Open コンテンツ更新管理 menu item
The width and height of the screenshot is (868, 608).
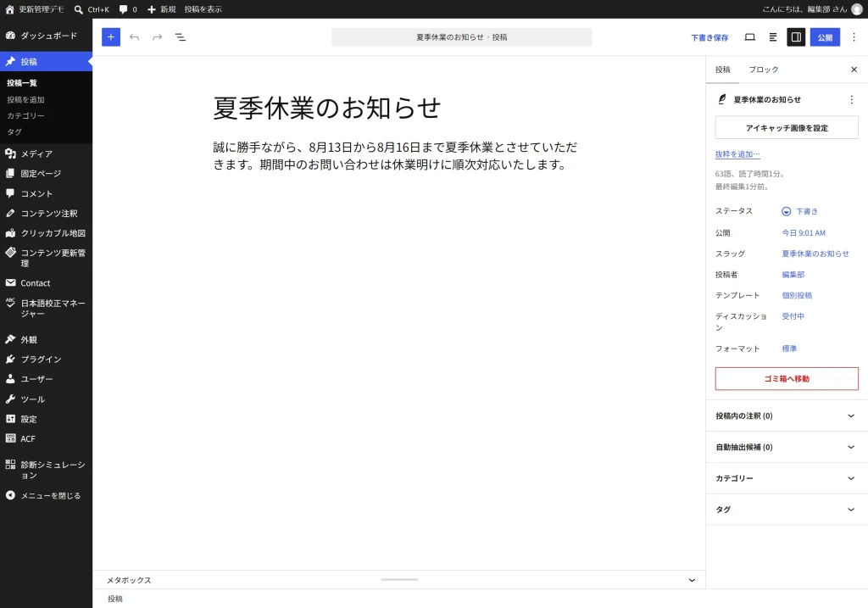[x=46, y=258]
